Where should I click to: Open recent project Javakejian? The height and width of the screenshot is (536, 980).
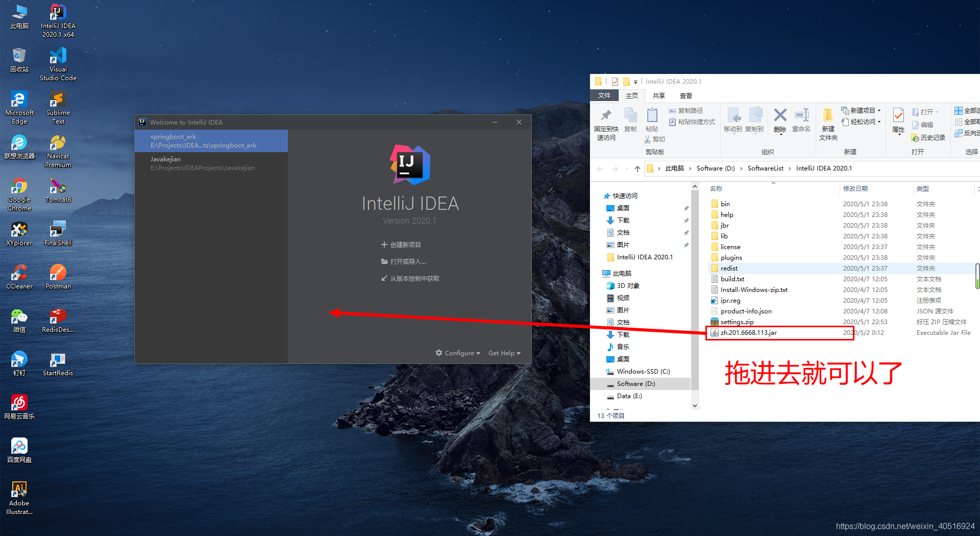click(x=211, y=163)
